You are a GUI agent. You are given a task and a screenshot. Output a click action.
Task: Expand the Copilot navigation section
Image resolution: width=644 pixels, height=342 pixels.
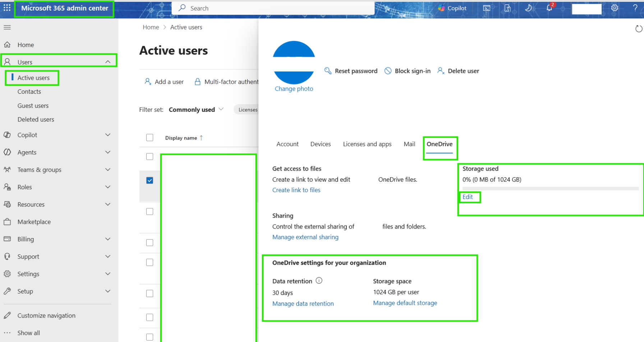coord(108,135)
